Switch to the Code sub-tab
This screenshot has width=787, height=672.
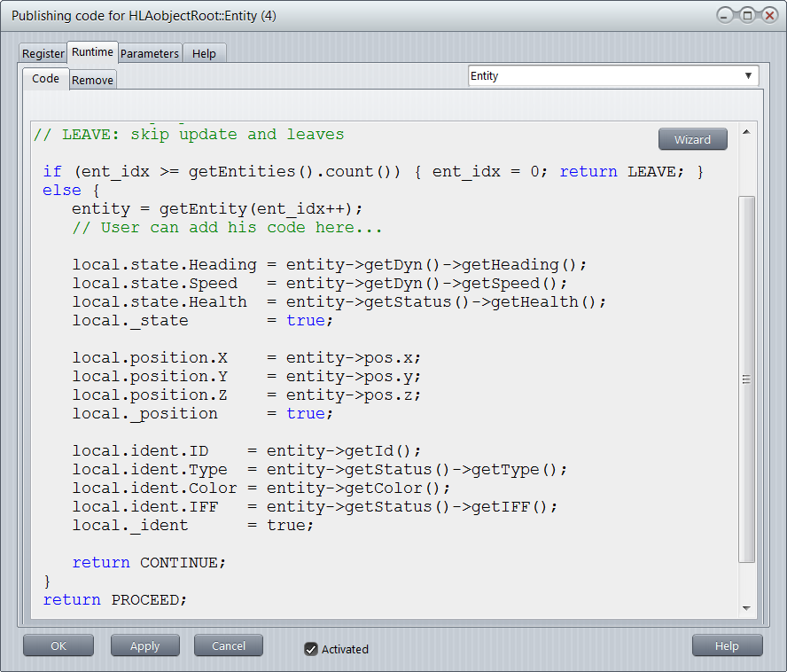46,79
